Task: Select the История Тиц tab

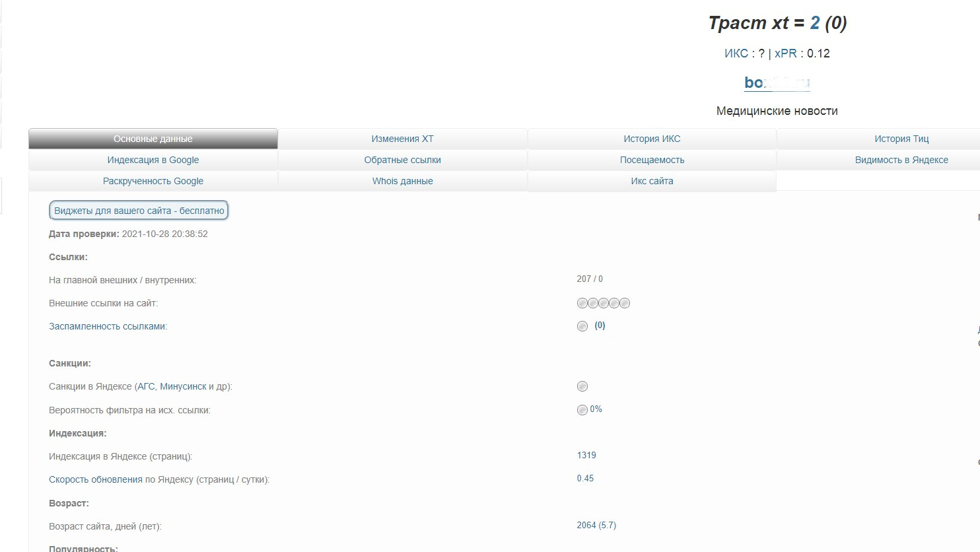Action: click(901, 139)
